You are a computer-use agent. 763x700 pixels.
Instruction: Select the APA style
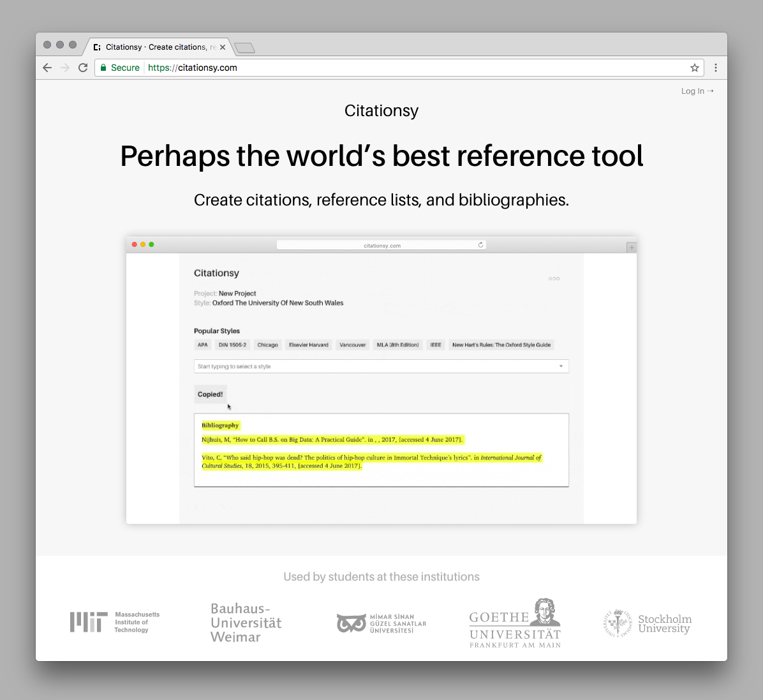point(202,345)
